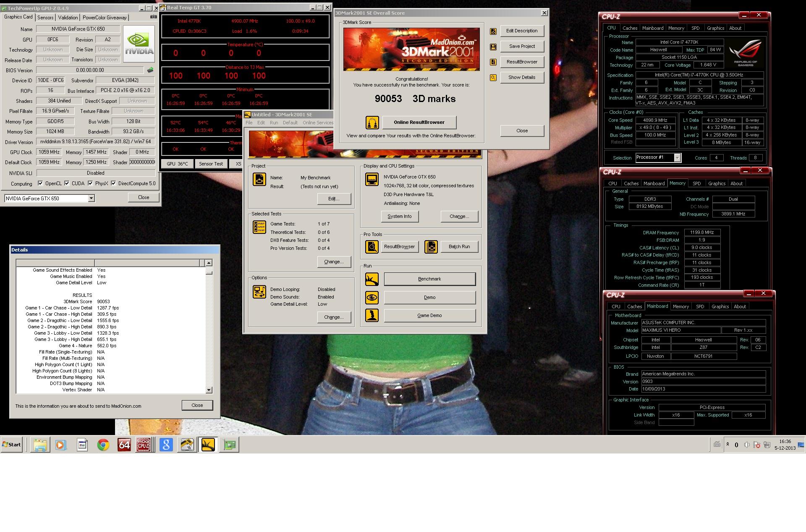Screen dimensions: 806x532
Task: Click the Show Desktop button
Action: click(x=801, y=445)
